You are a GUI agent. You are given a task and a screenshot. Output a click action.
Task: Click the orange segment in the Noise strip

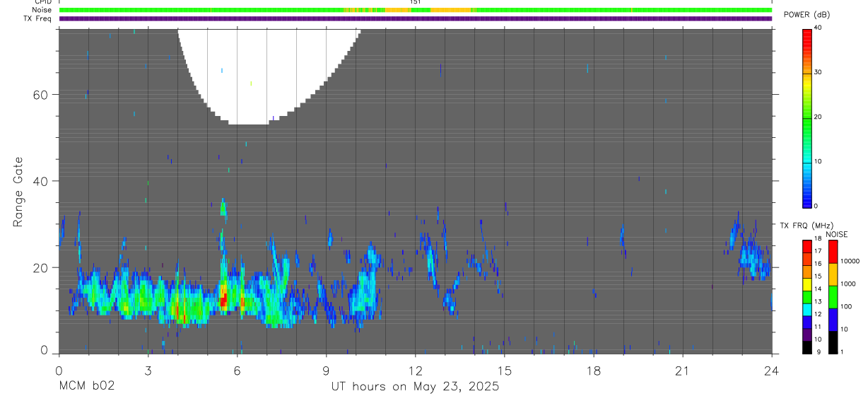450,10
